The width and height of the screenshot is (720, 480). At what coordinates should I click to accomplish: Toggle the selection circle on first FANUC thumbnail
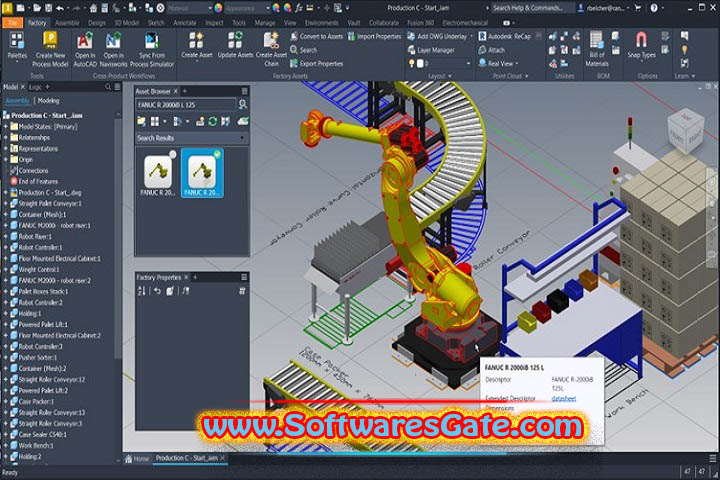click(172, 154)
